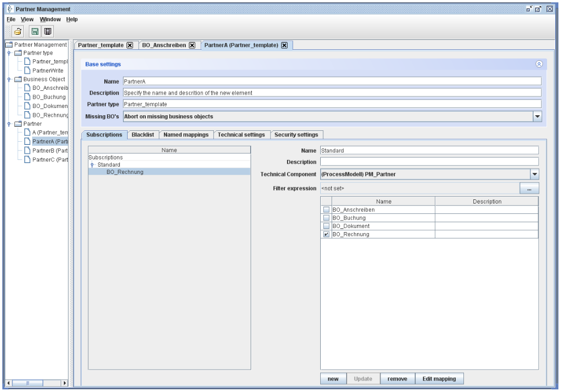Toggle the BO_Dokument checkbox
The image size is (561, 392).
pos(326,226)
